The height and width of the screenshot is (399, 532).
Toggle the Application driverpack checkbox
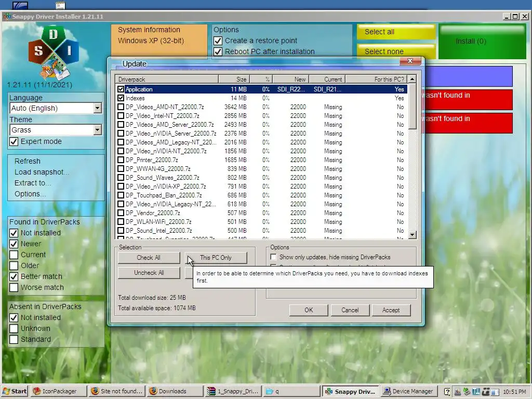[x=121, y=89]
